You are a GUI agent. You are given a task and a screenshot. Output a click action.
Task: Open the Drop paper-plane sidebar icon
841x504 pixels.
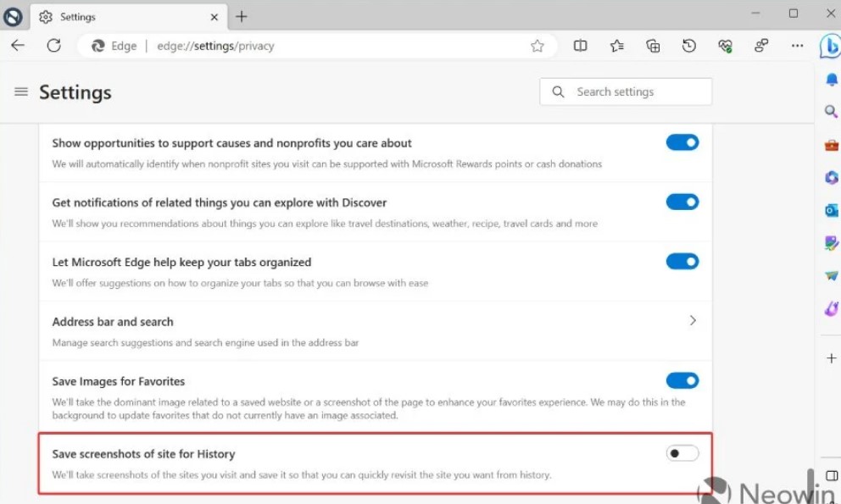tap(832, 275)
